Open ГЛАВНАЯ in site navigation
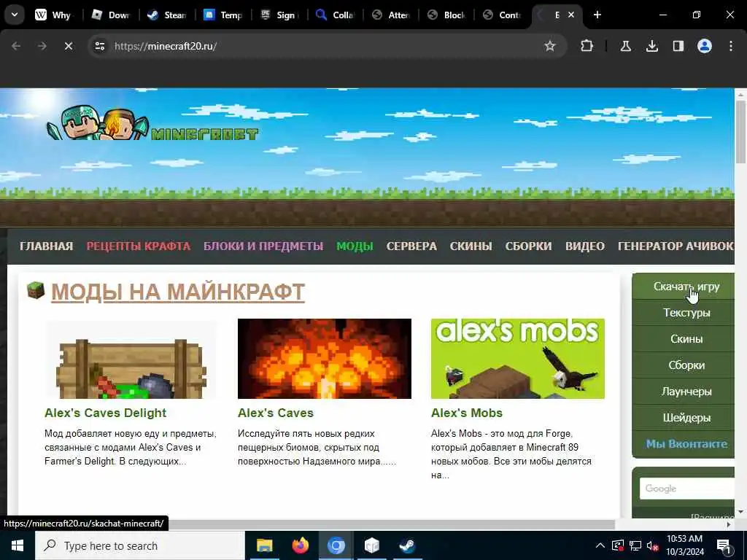 pos(46,246)
